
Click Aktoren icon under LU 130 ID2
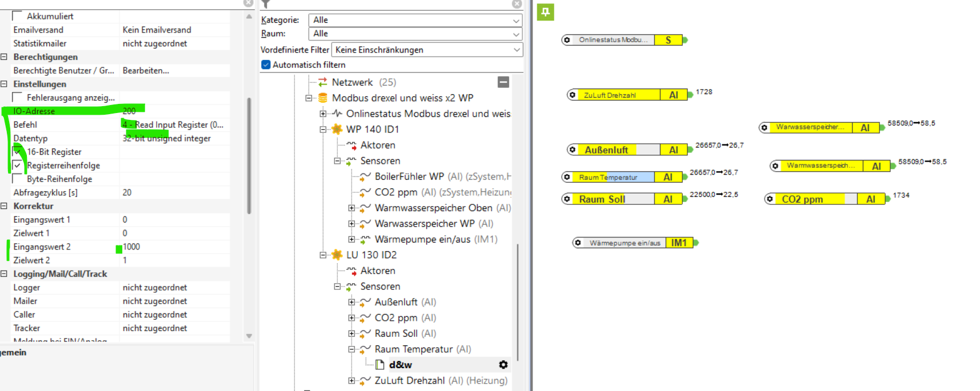click(351, 271)
